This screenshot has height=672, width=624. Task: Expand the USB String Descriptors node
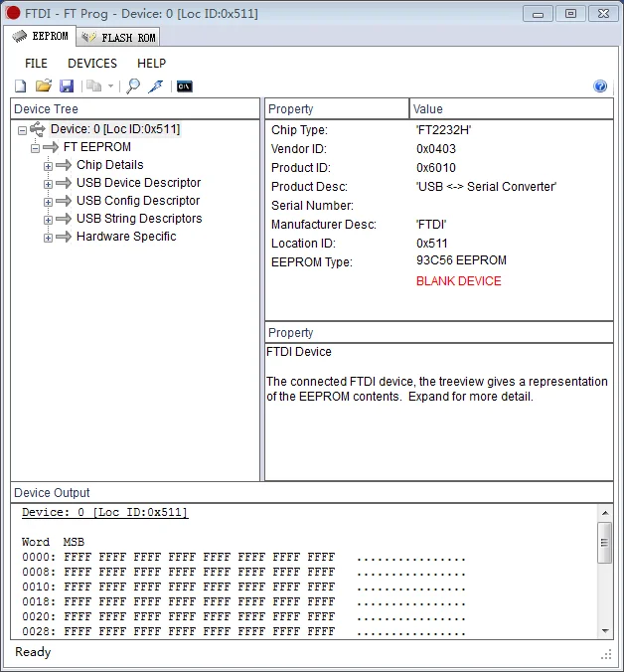[48, 220]
